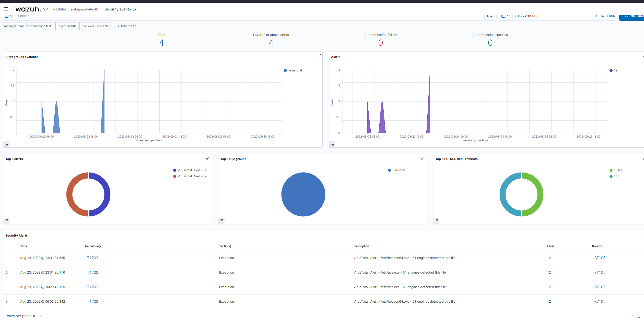Click the Rule ID column header
The image size is (644, 320).
[597, 246]
